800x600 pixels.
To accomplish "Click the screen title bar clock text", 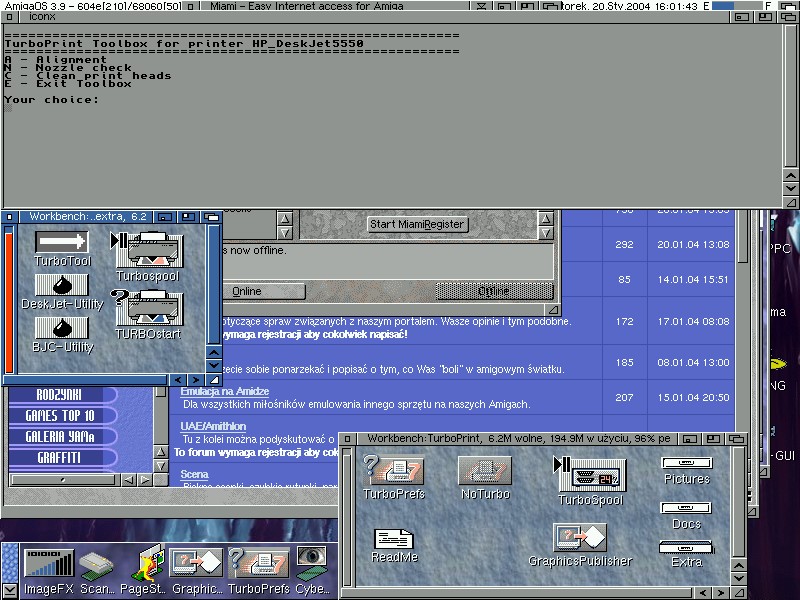I will pyautogui.click(x=628, y=6).
